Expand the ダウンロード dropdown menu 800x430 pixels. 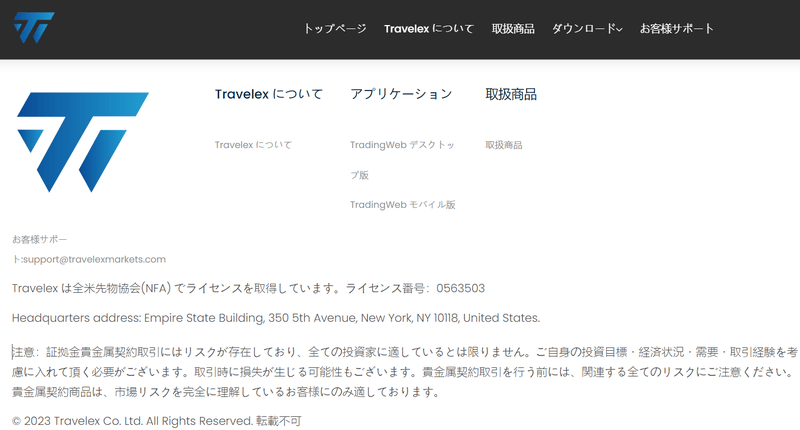587,29
